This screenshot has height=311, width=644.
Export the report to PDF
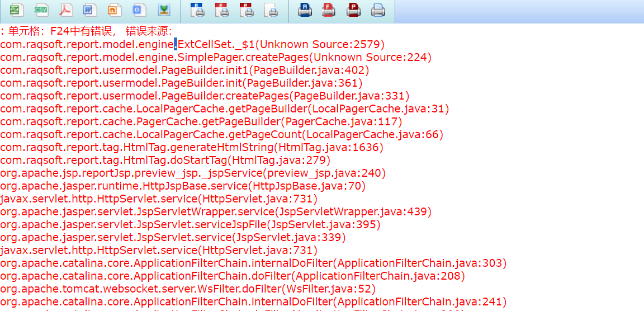(66, 10)
